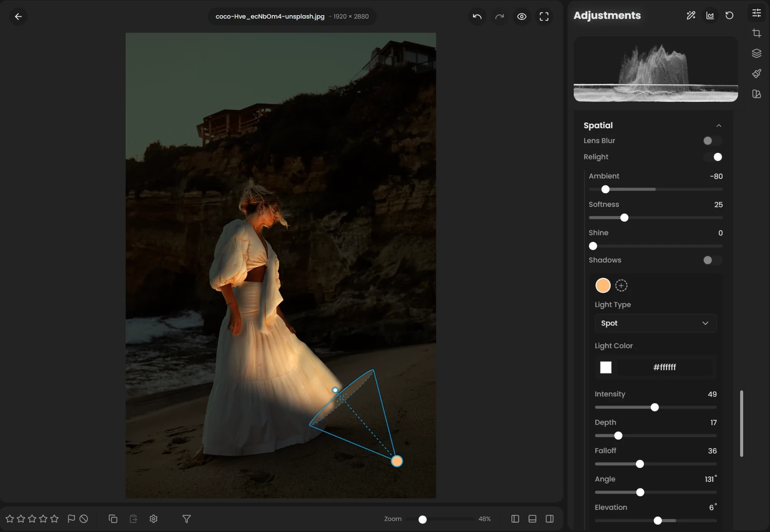Reset adjustments with the circular arrow
The height and width of the screenshot is (532, 770).
coord(729,15)
